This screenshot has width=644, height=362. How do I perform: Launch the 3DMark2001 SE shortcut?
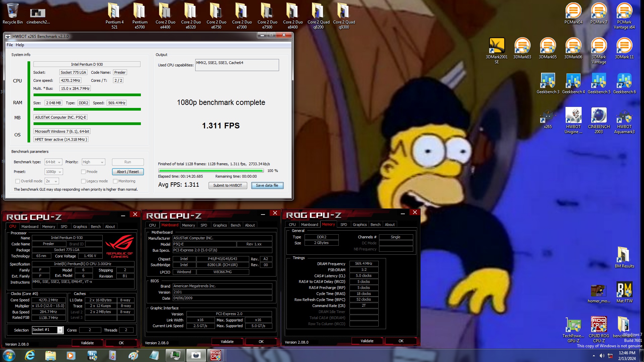coord(497,50)
